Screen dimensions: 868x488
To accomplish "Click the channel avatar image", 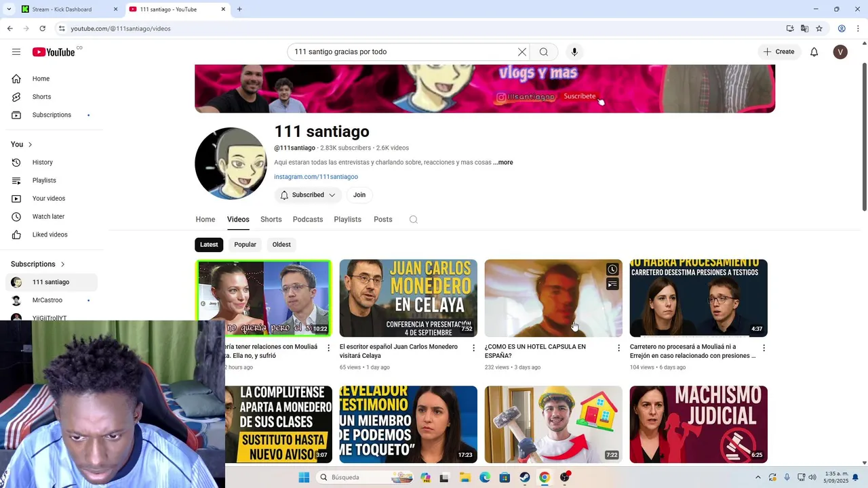I will point(231,163).
